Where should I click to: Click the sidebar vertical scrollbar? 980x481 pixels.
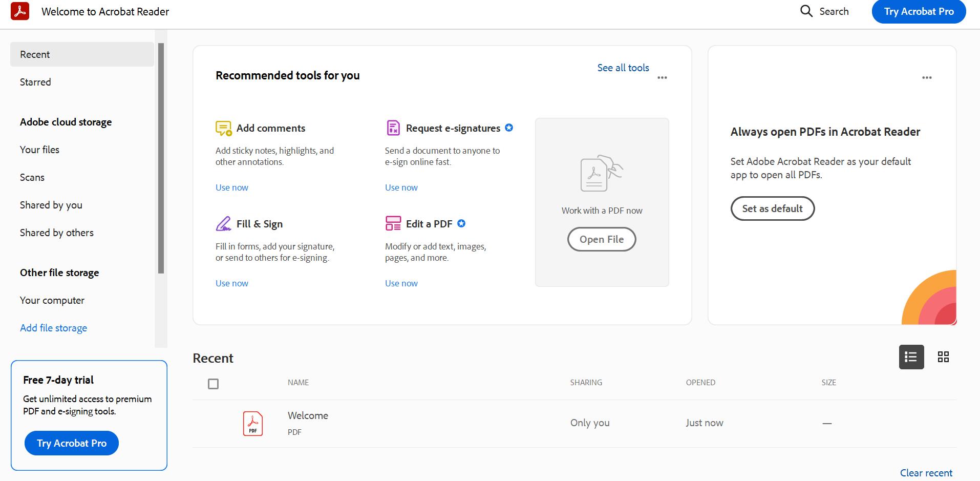tap(161, 159)
